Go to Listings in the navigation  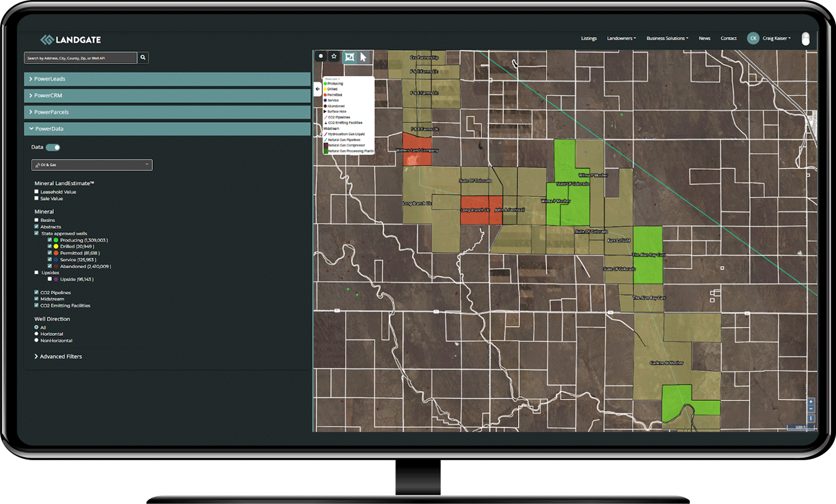589,38
